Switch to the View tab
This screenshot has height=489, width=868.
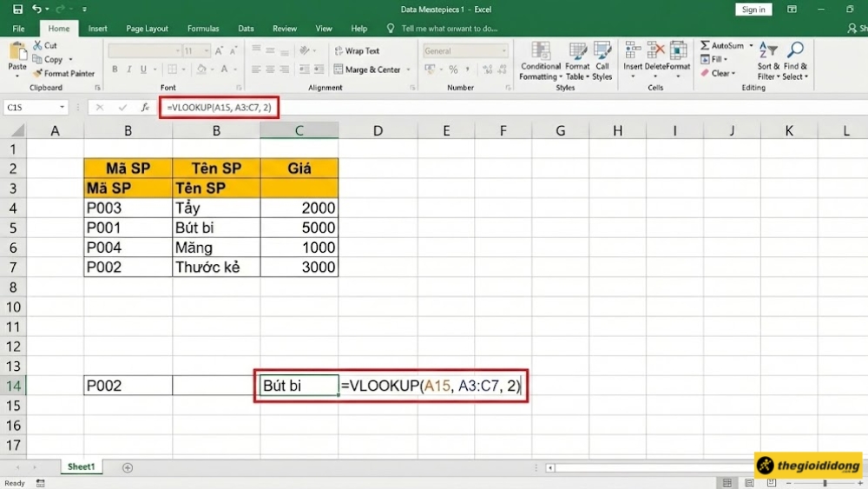323,29
